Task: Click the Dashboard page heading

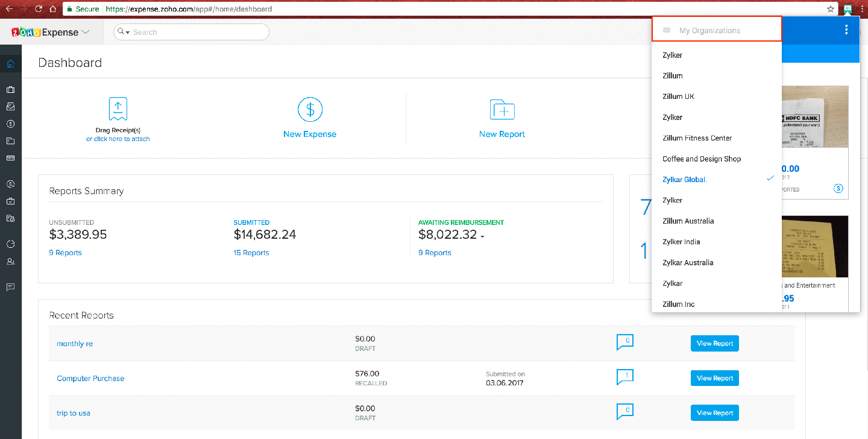Action: click(70, 63)
